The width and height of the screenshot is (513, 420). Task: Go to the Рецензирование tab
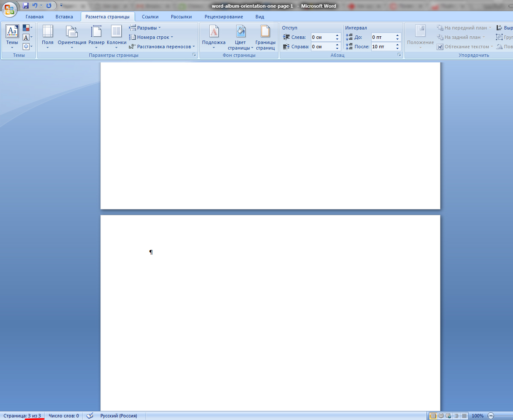(x=224, y=17)
